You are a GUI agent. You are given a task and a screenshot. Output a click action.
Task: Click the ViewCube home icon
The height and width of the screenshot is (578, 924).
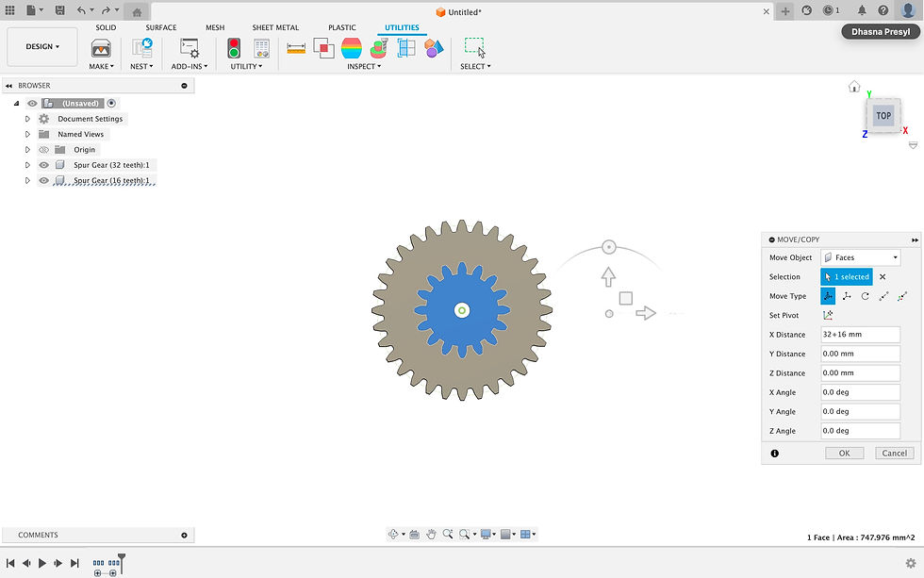854,87
